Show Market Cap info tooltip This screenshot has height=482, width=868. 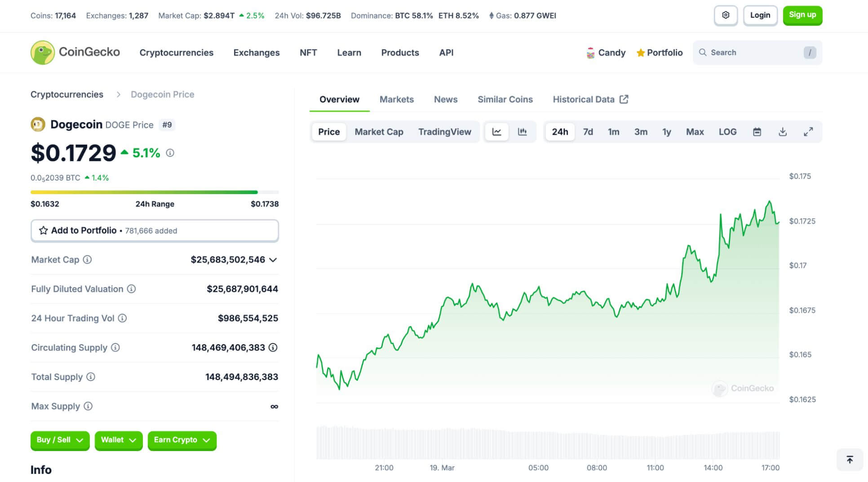click(x=88, y=260)
